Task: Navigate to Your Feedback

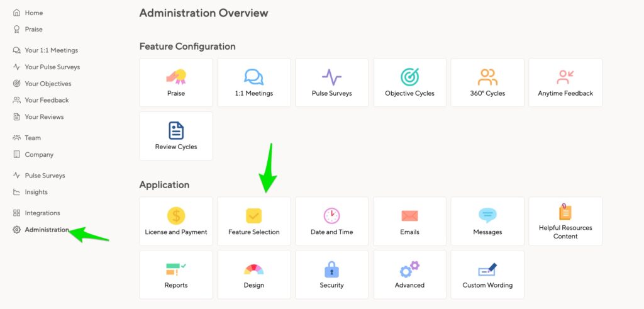Action: 47,100
